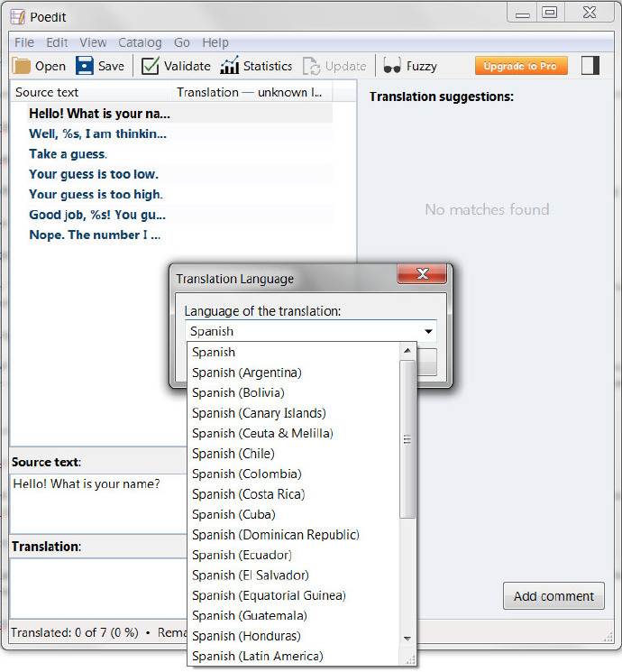
Task: Click the Open folder icon
Action: point(21,66)
